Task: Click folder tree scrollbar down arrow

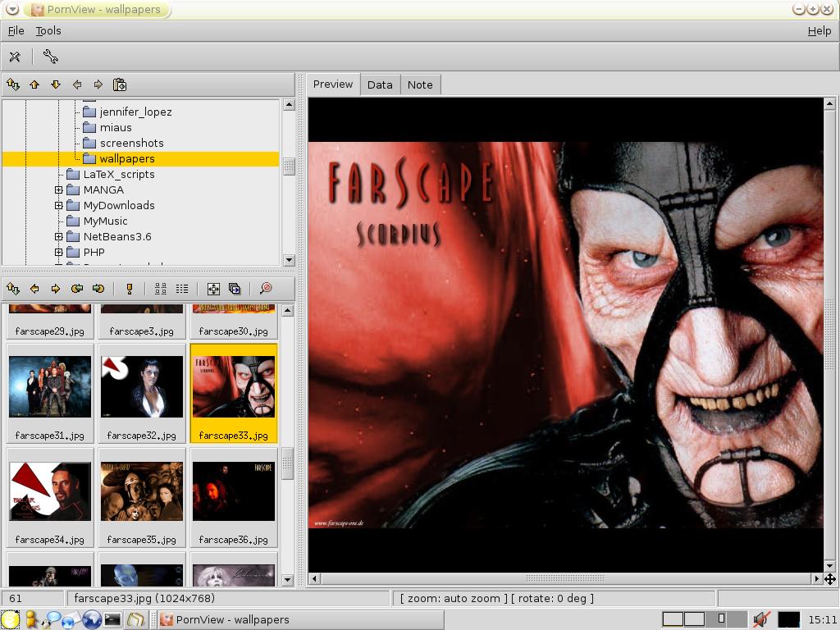Action: click(289, 260)
